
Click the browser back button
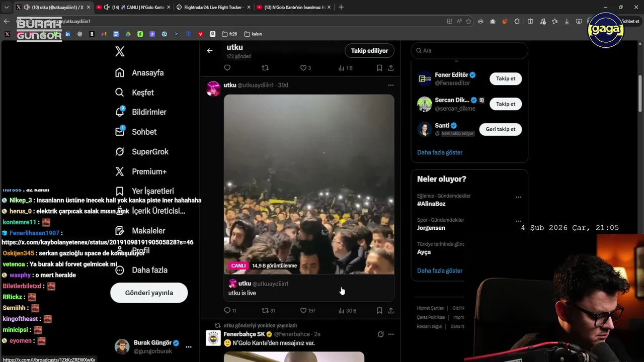pos(7,21)
